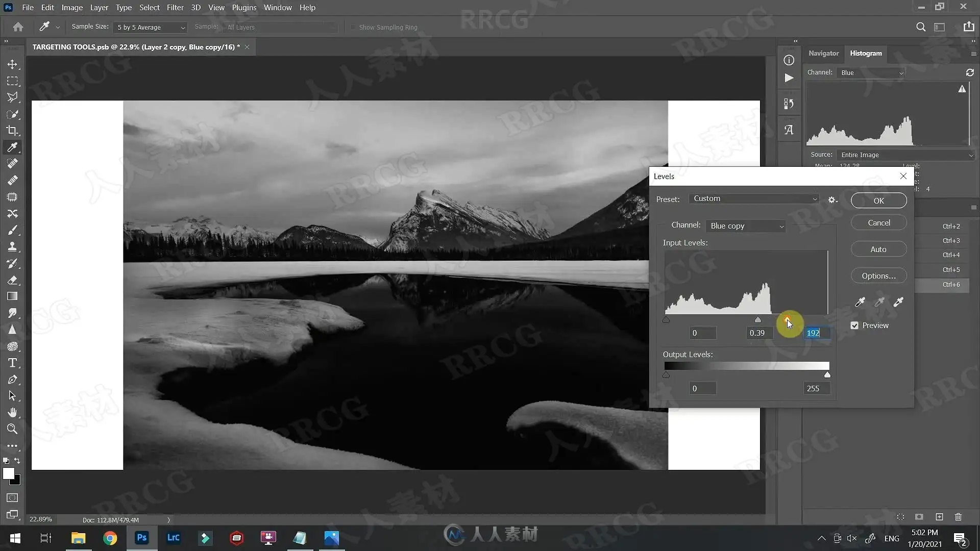Open the Search icon in options bar

pos(921,27)
